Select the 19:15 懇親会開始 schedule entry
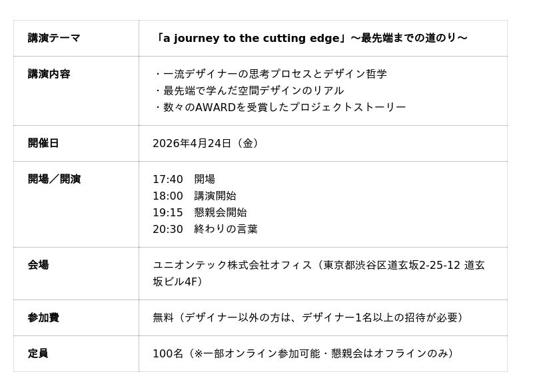Viewport: 533px width, 392px height. coord(200,212)
